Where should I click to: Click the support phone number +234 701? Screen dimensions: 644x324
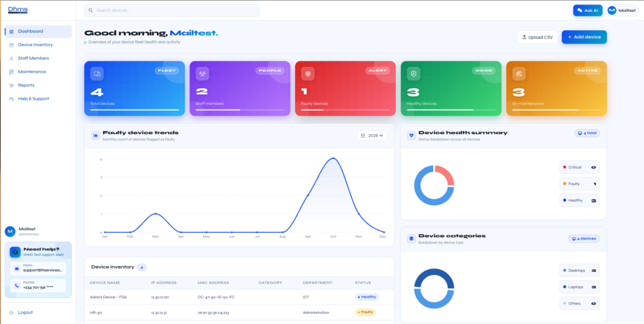[38, 288]
